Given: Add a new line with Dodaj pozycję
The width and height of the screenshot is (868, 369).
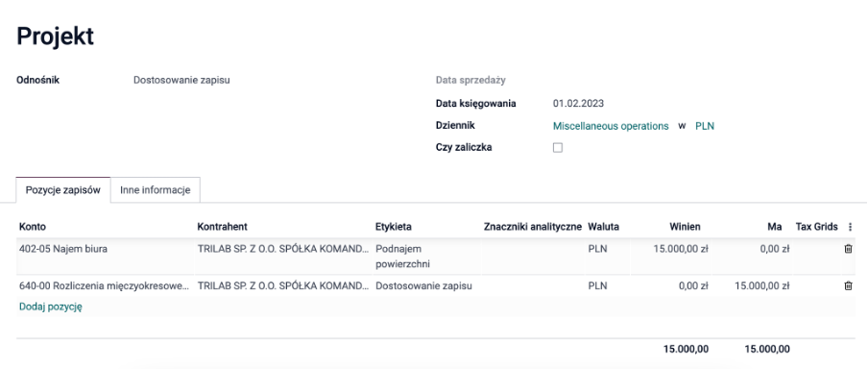Looking at the screenshot, I should click(x=50, y=307).
